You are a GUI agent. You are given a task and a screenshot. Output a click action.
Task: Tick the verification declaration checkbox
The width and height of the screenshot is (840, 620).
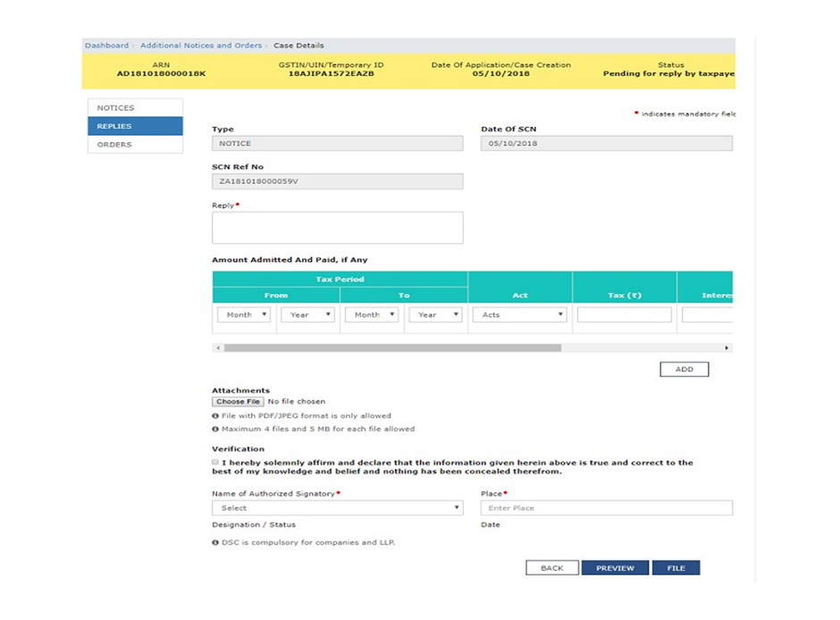pyautogui.click(x=215, y=463)
